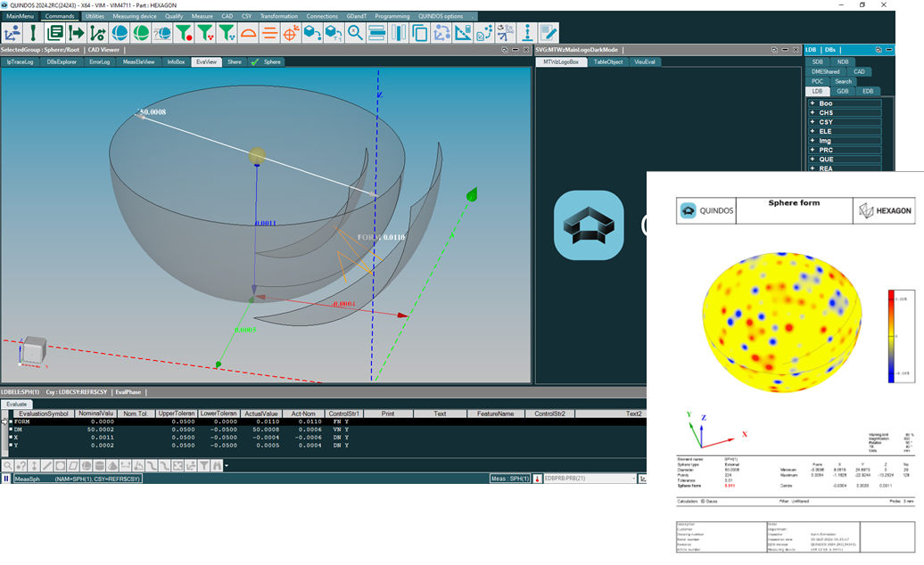Click the orientation cube in CAD viewer
Image resolution: width=924 pixels, height=565 pixels.
(x=33, y=349)
